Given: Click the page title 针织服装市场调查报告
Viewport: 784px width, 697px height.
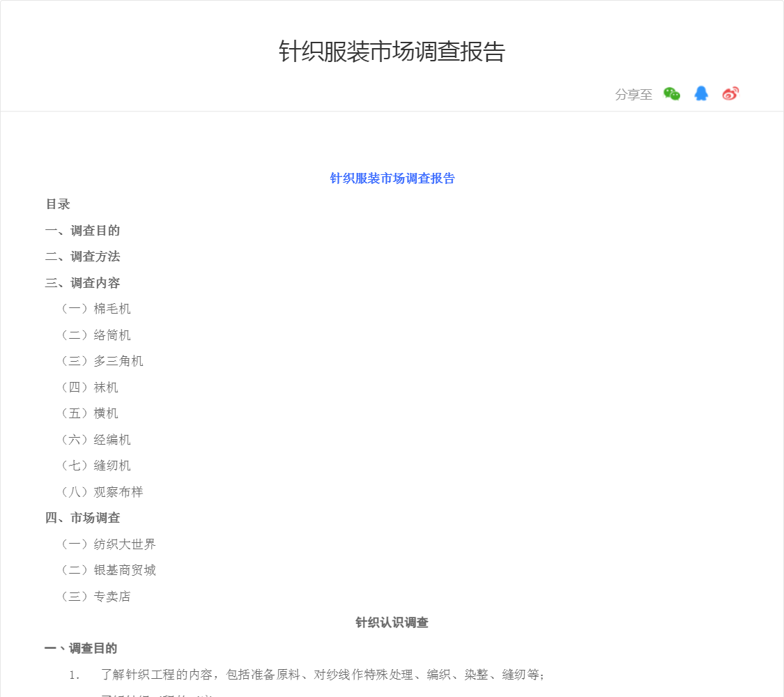Looking at the screenshot, I should (392, 52).
